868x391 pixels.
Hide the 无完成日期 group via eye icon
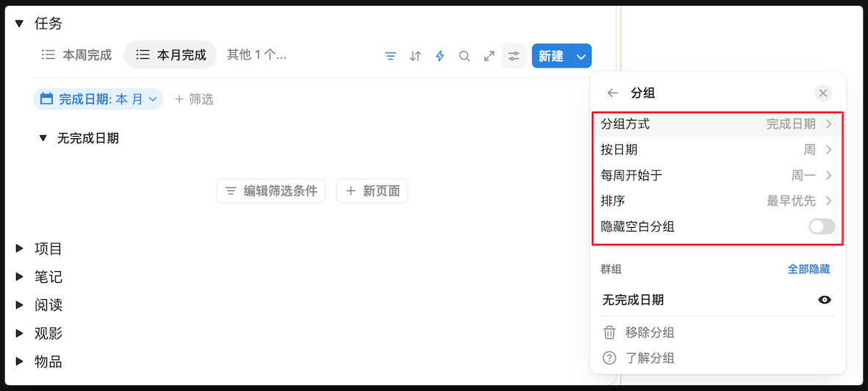[825, 300]
